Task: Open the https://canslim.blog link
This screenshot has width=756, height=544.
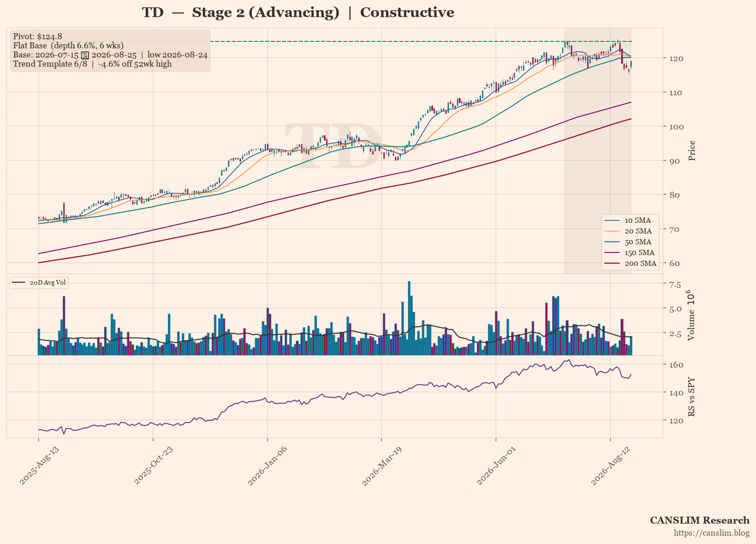Action: 712,533
